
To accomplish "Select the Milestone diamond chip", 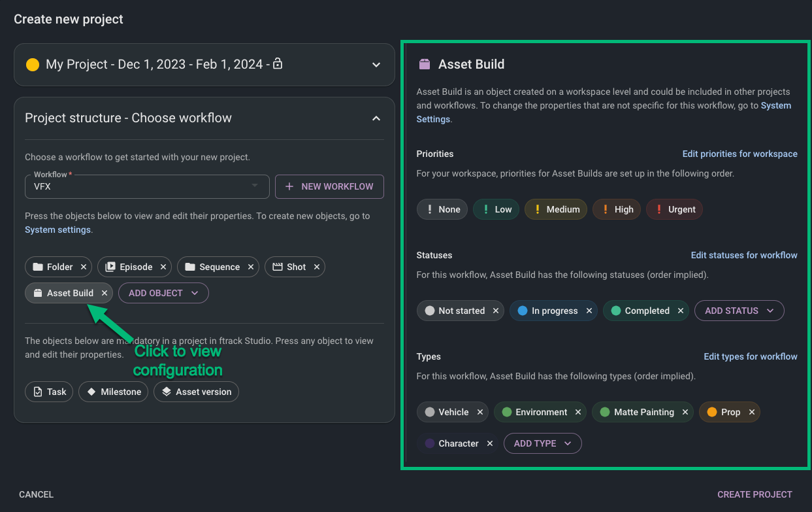I will pos(114,392).
